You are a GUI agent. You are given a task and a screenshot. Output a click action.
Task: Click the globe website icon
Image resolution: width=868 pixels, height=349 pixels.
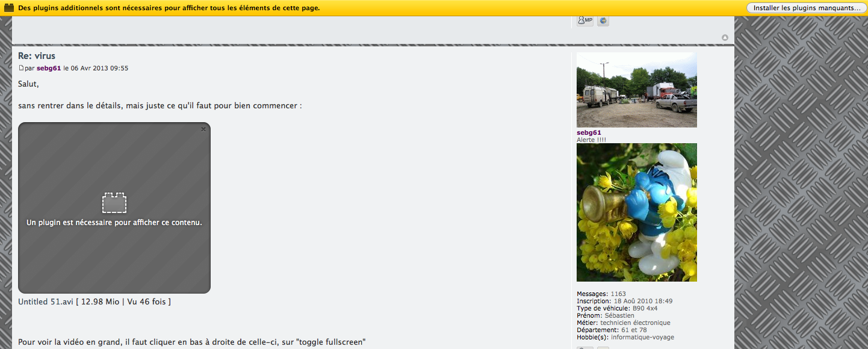click(603, 20)
